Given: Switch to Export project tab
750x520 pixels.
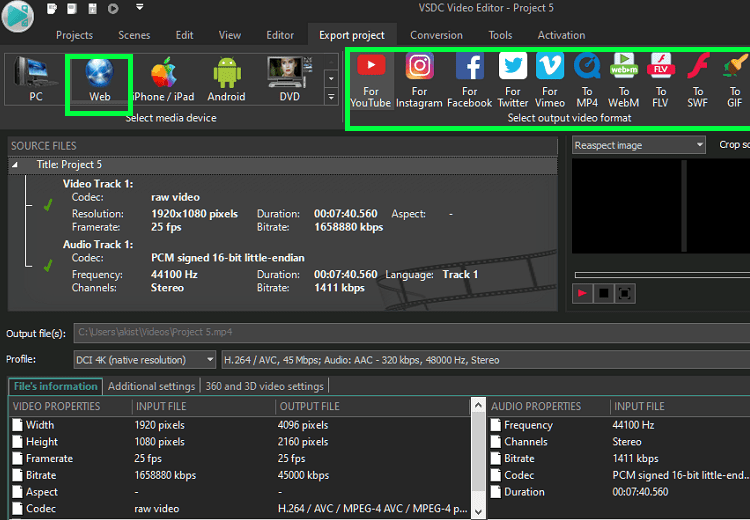Looking at the screenshot, I should (x=352, y=35).
